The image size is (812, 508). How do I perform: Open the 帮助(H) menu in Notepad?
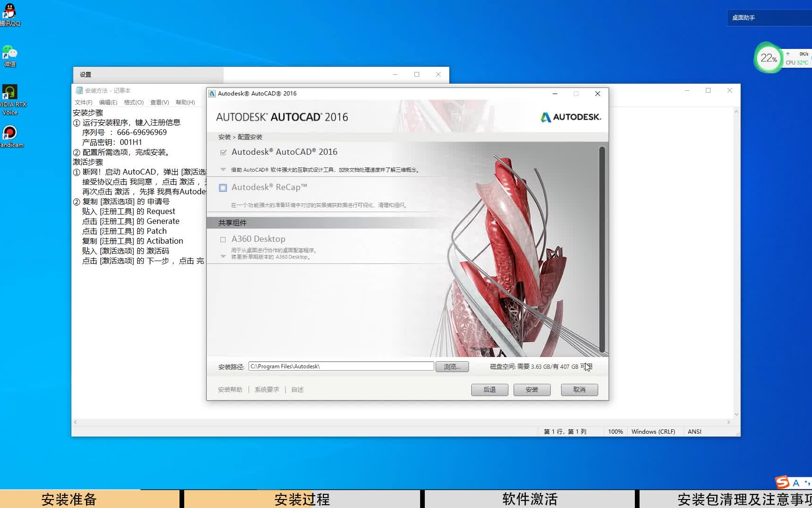184,102
